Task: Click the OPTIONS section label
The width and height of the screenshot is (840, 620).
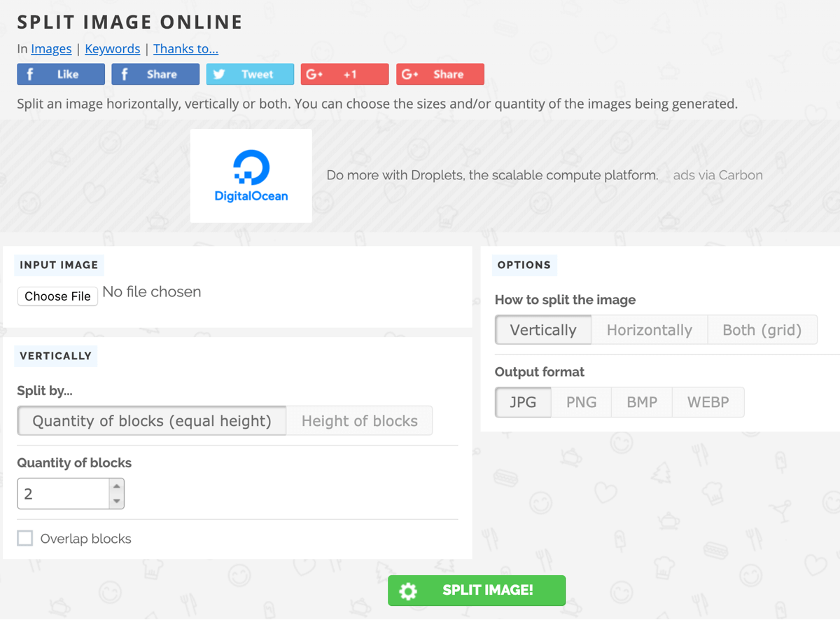Action: (x=524, y=265)
